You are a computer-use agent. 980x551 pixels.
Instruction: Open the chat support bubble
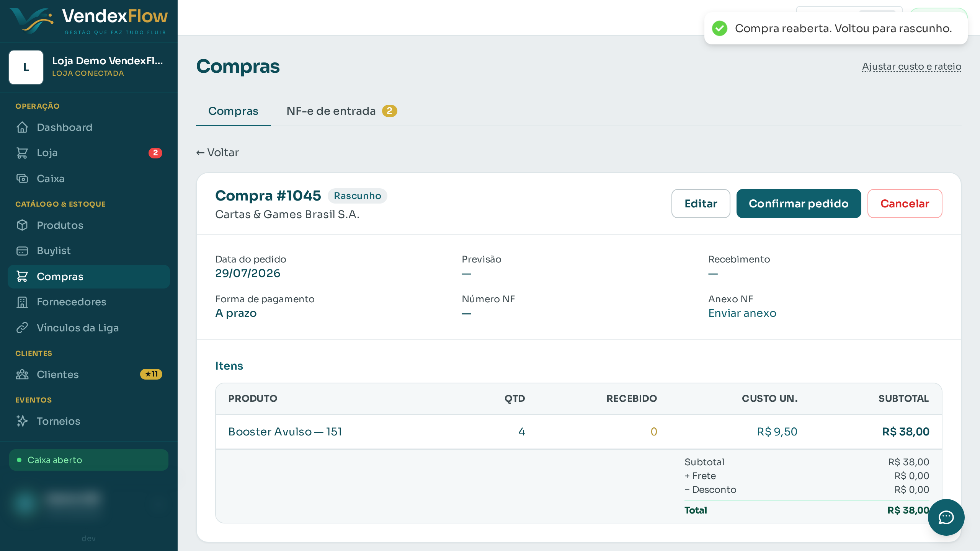tap(946, 517)
